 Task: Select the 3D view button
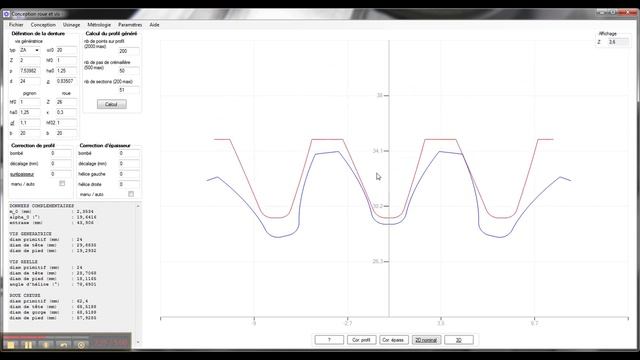point(459,340)
